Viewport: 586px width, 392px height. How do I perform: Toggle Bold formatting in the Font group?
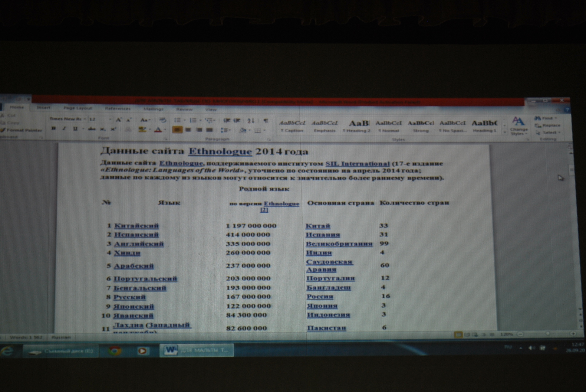point(54,129)
